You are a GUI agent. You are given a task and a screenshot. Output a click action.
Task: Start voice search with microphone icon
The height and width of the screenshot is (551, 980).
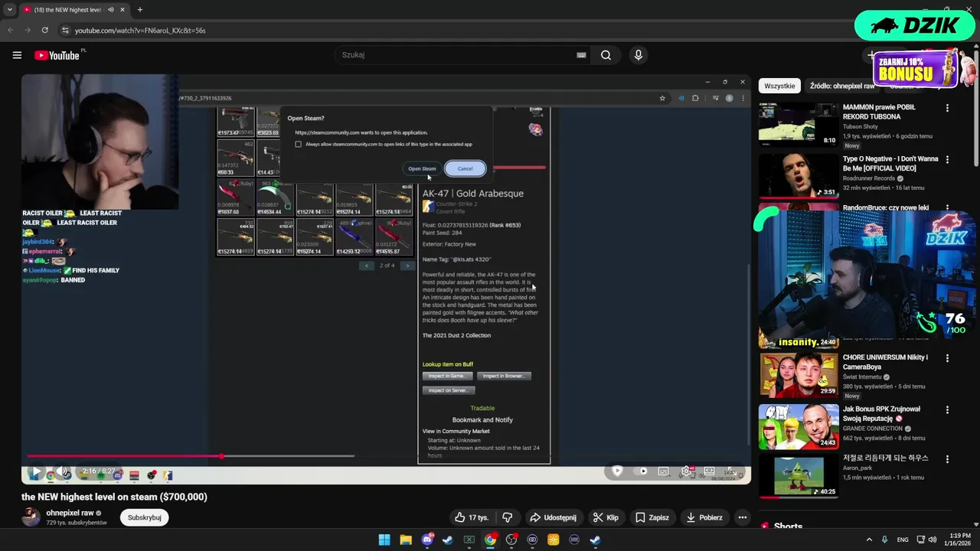638,55
